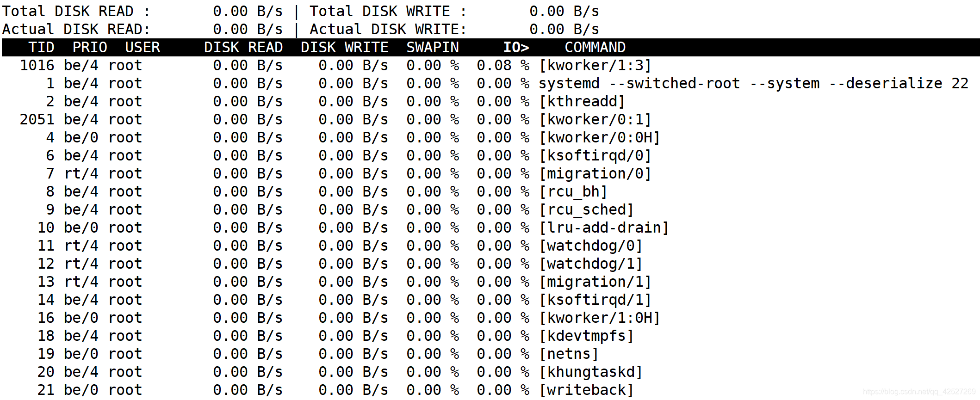Select the lru-add-drain command
980x400 pixels.
pos(604,228)
